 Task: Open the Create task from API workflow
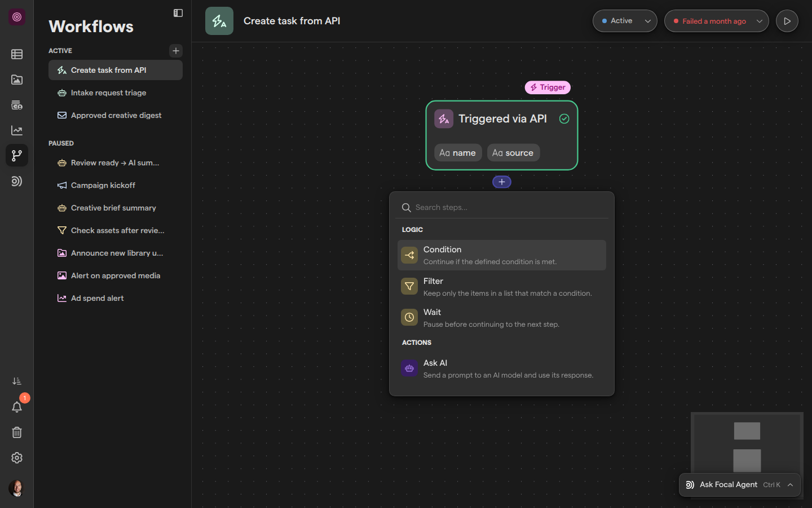(x=116, y=70)
